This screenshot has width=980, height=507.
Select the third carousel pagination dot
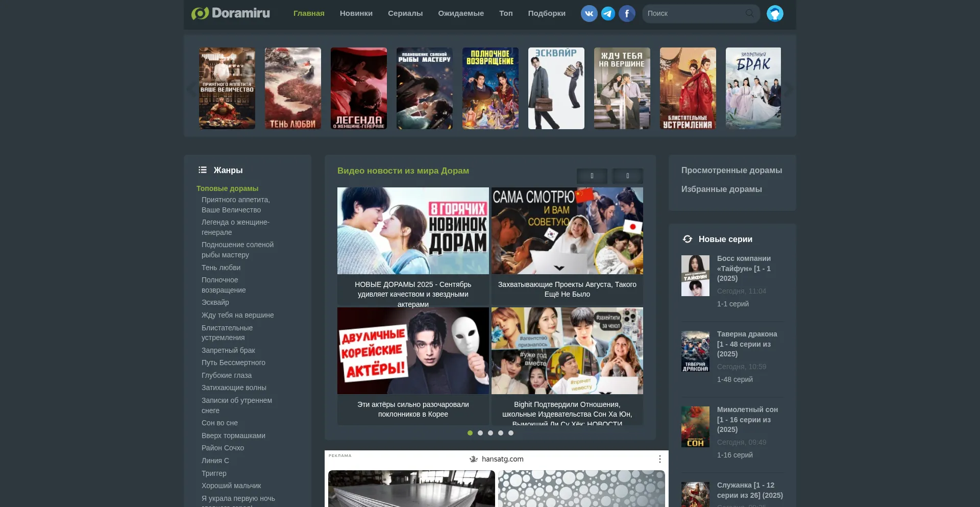491,433
